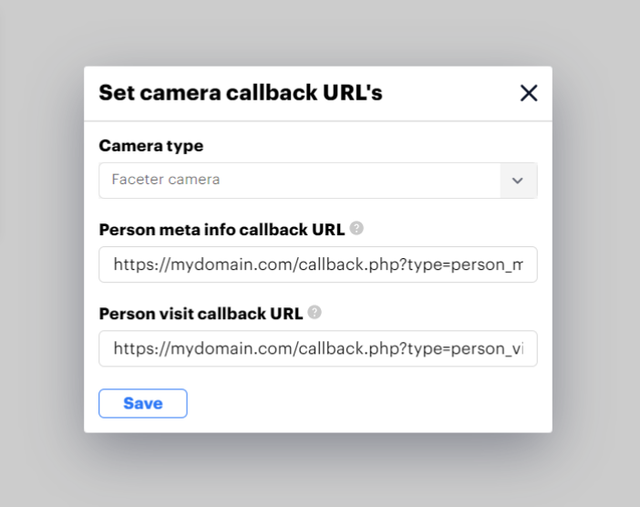The image size is (640, 507).
Task: Expand the Camera type chevron arrow
Action: click(x=518, y=180)
